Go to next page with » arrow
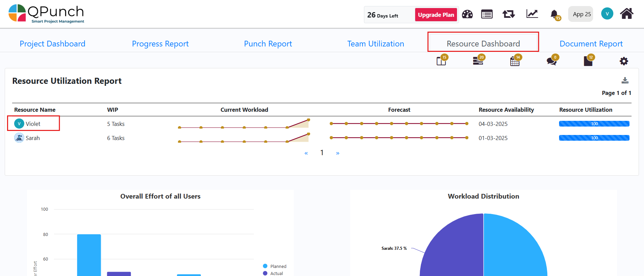 tap(338, 153)
